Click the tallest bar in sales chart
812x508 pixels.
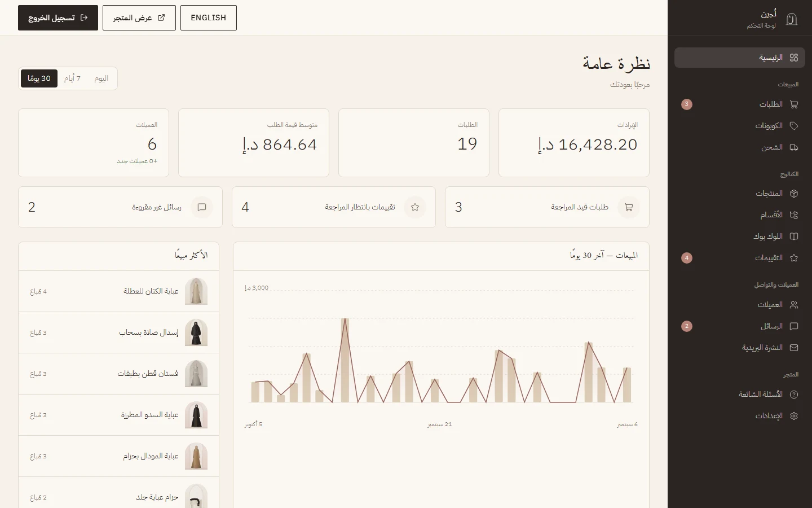pyautogui.click(x=345, y=360)
